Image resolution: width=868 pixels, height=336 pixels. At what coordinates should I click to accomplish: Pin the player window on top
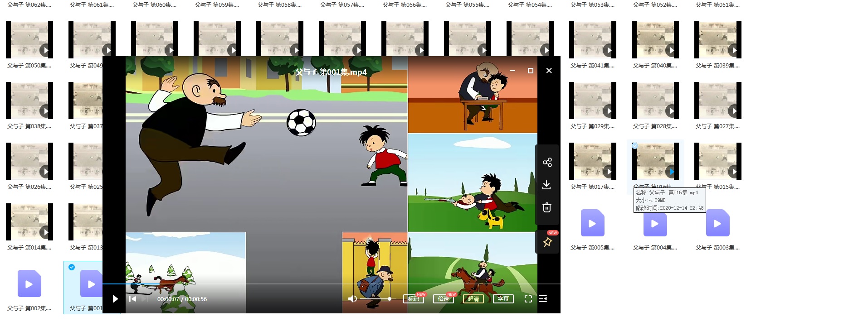pos(547,242)
